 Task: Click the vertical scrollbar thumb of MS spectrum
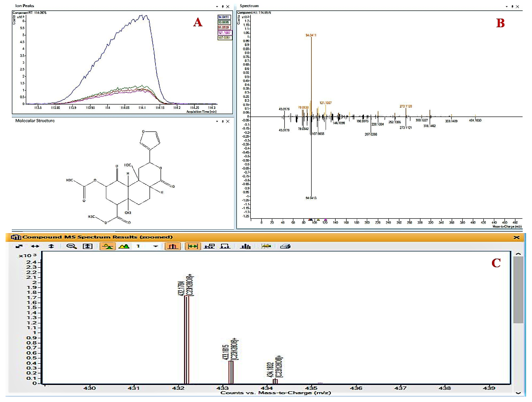point(518,290)
